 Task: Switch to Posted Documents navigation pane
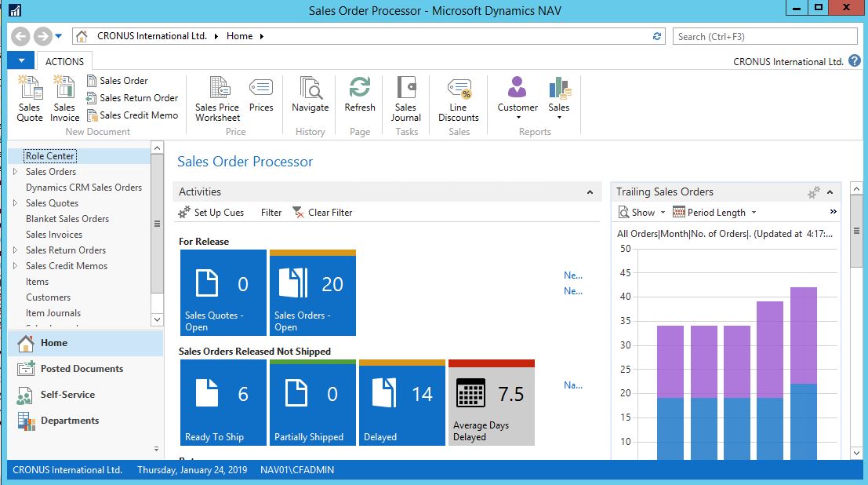[x=82, y=369]
